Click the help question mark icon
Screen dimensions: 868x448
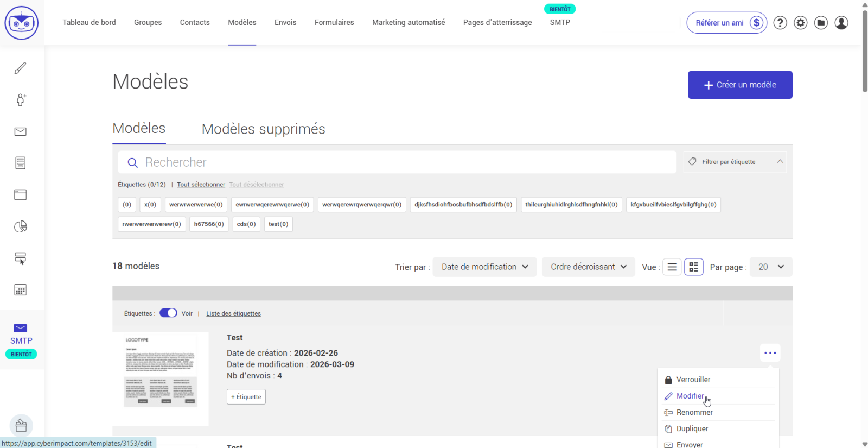780,23
